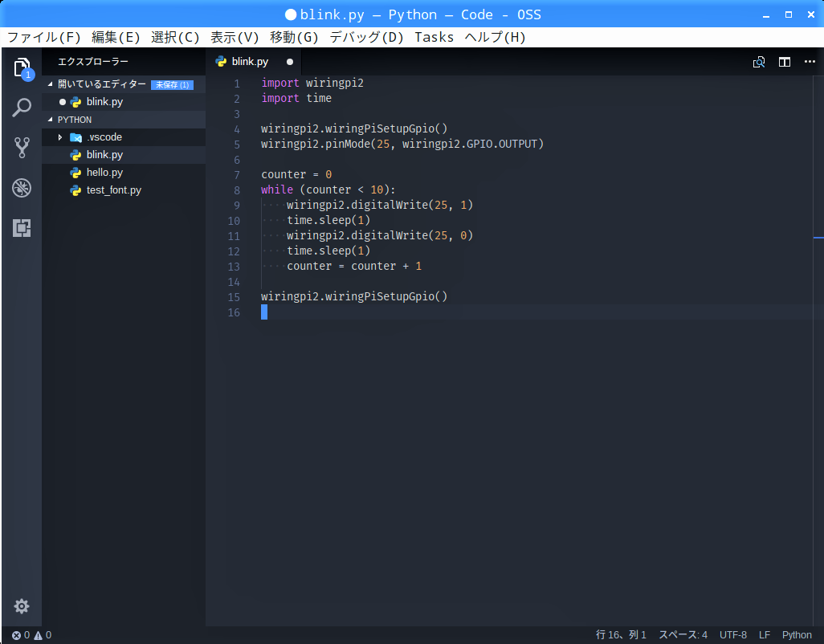Click the UTF-8 encoding indicator
The image size is (824, 644).
[732, 635]
